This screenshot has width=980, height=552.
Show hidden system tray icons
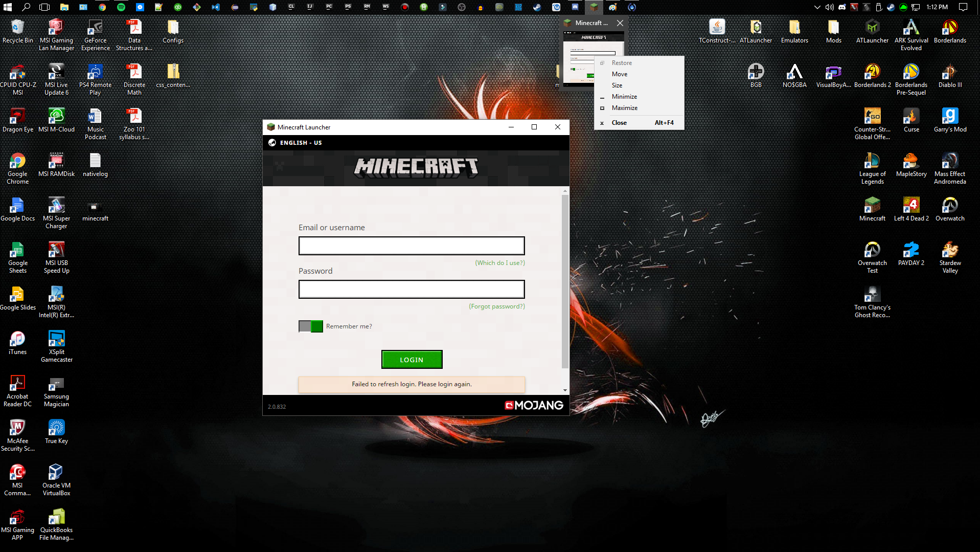[817, 7]
